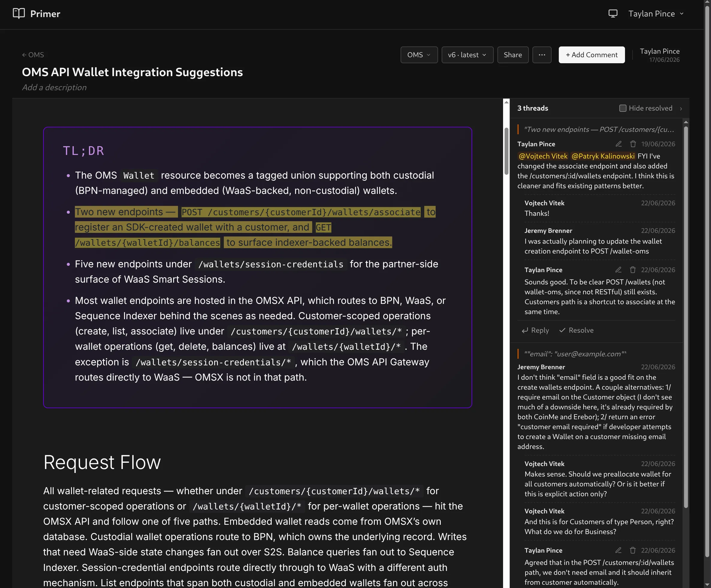
Task: Delete Taylan Pince's 19/06/2026 comment
Action: pos(633,144)
